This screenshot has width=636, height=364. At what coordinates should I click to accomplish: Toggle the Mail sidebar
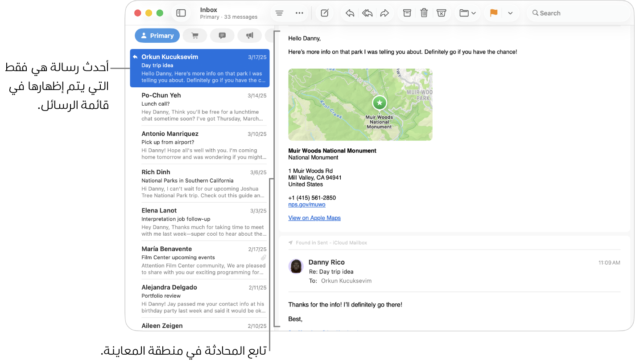point(181,13)
